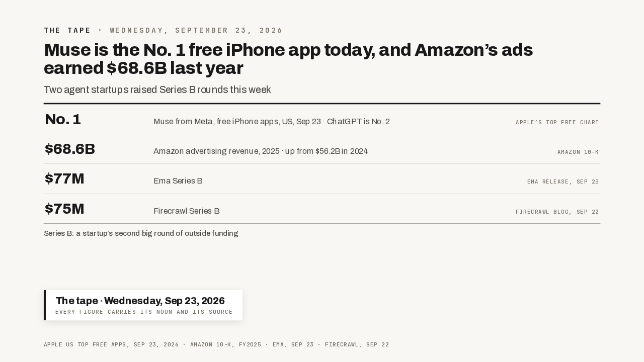Click 'Every figure carries its noun' caption
Screen dimensions: 644x362
tap(144, 312)
